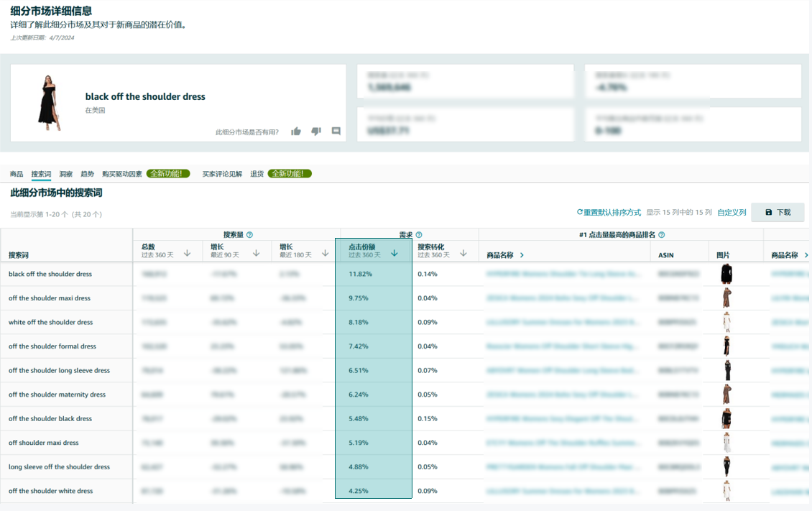
Task: Click the 下载 download button
Action: tap(778, 213)
